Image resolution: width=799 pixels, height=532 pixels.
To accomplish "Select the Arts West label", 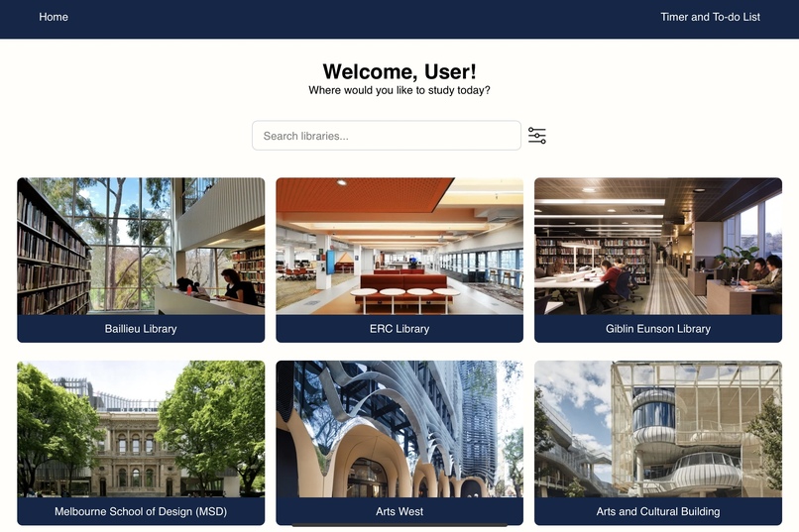I will click(399, 511).
